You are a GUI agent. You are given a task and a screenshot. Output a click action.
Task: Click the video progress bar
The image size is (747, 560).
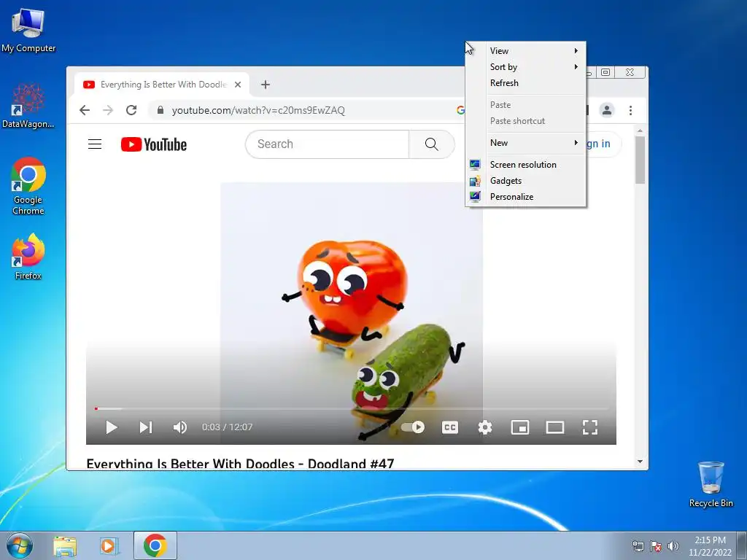(x=351, y=408)
